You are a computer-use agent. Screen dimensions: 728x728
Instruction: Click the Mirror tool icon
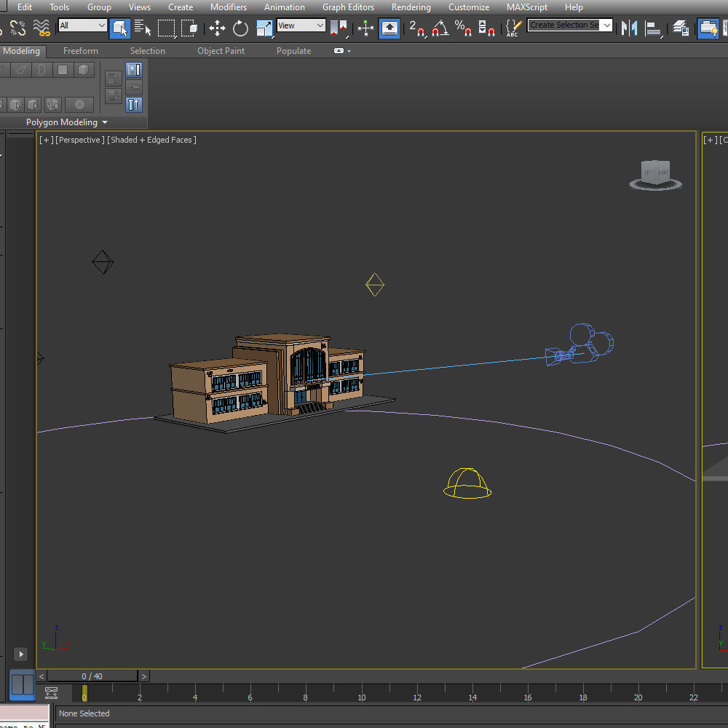(x=629, y=28)
